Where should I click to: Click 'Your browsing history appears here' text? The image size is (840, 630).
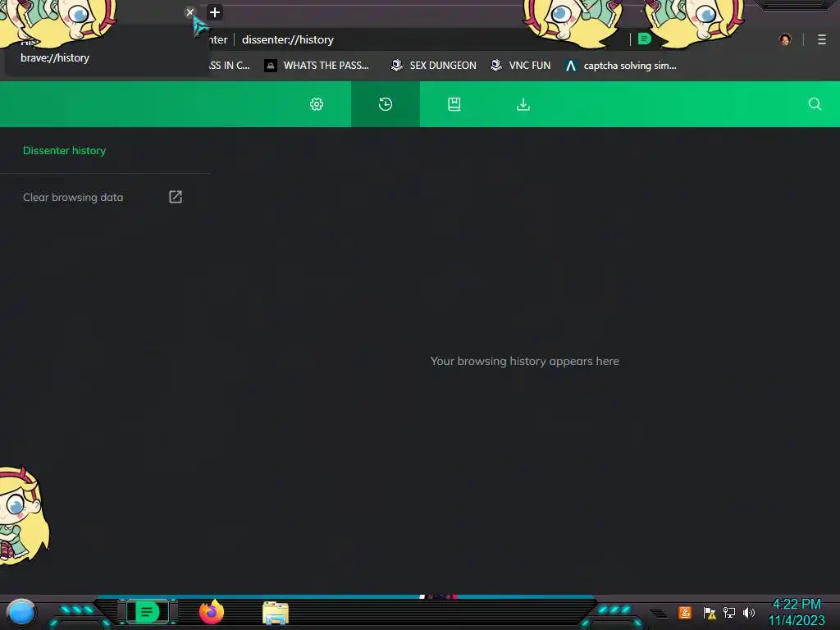pos(524,361)
